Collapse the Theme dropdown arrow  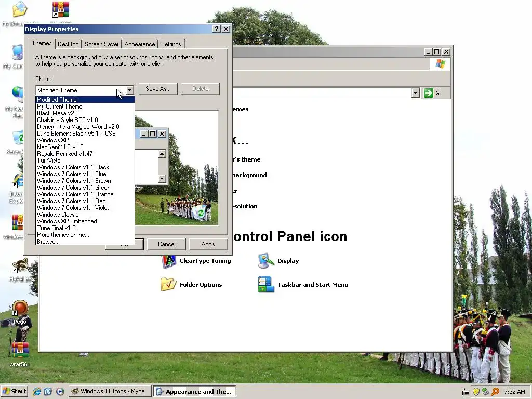(x=129, y=90)
